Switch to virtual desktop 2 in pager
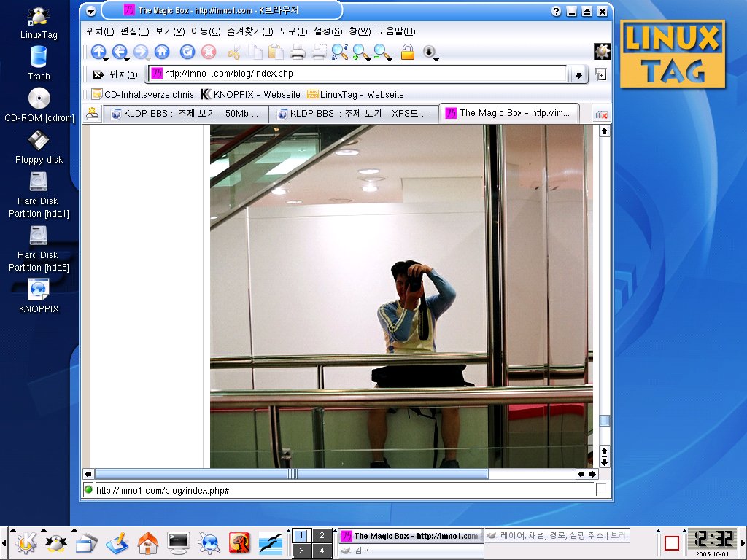747x560 pixels. [322, 536]
